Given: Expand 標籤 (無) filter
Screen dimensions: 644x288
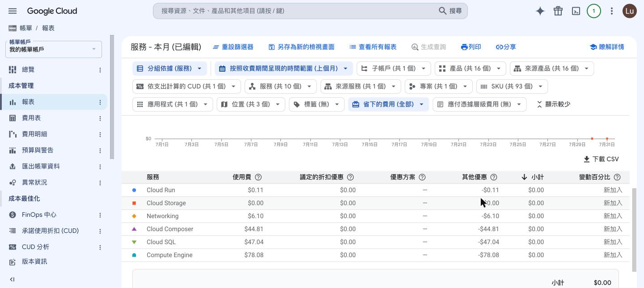Looking at the screenshot, I should (317, 104).
